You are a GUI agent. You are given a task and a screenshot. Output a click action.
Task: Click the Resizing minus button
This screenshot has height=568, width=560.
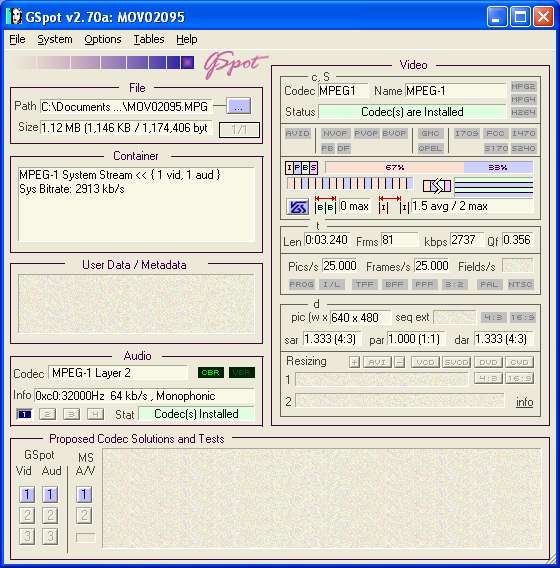[400, 362]
